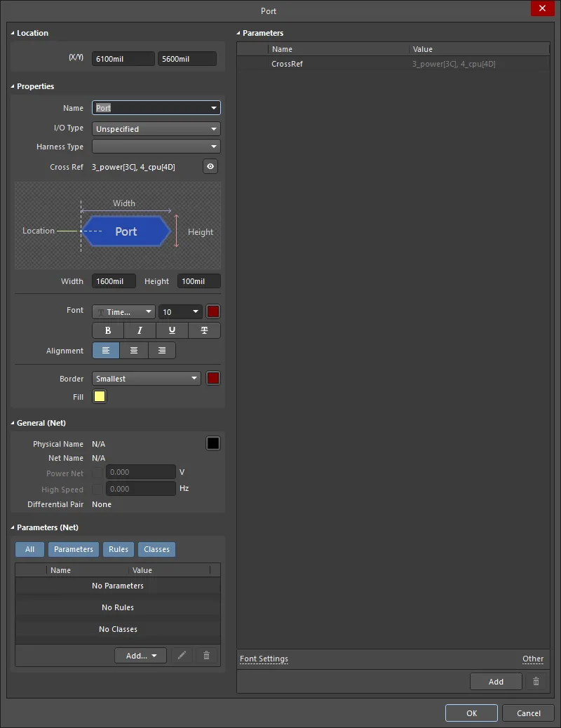Click the OK button
This screenshot has height=728, width=561.
pos(471,713)
